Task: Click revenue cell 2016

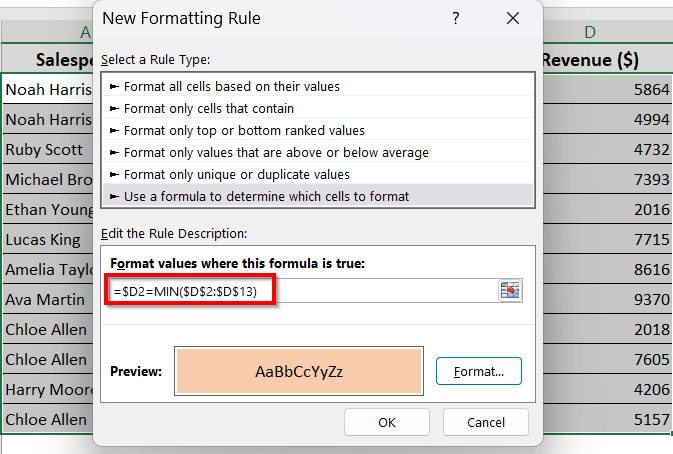Action: click(608, 209)
